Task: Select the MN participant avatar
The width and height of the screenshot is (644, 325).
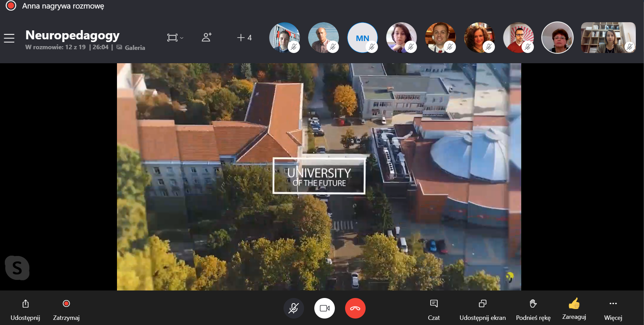Action: pyautogui.click(x=363, y=38)
